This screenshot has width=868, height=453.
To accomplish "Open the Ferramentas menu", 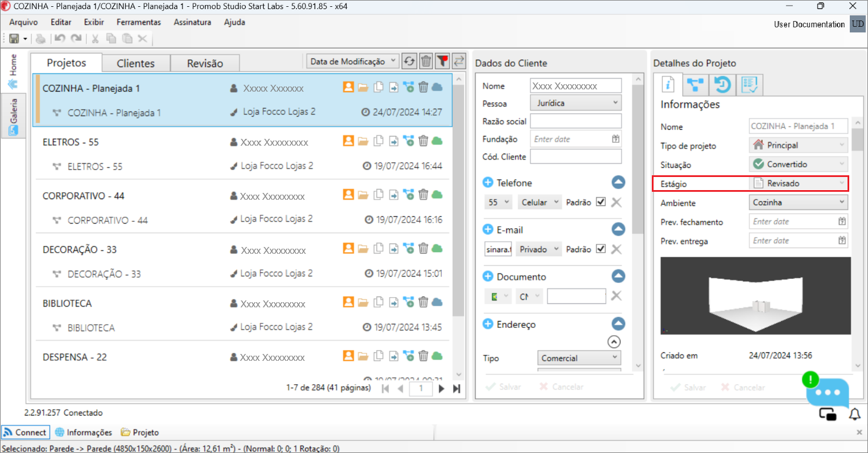I will pos(139,22).
